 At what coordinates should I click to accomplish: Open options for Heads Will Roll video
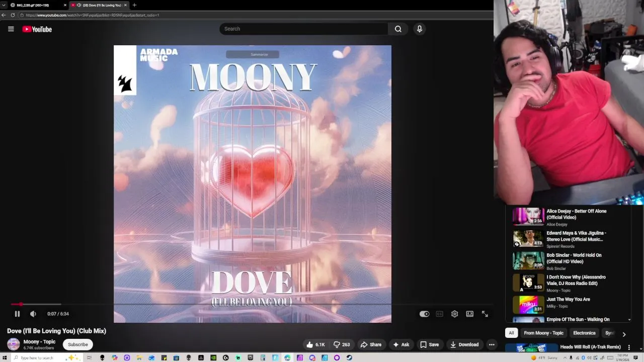(x=629, y=347)
